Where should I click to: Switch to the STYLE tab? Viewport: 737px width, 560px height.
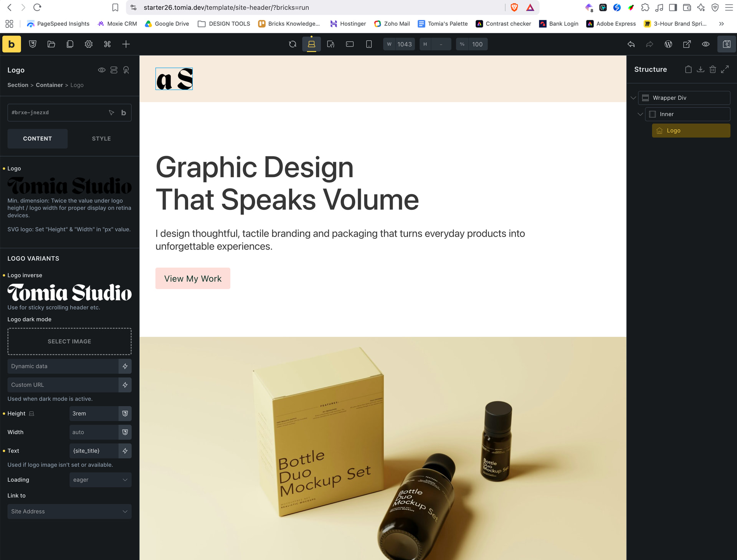(101, 138)
